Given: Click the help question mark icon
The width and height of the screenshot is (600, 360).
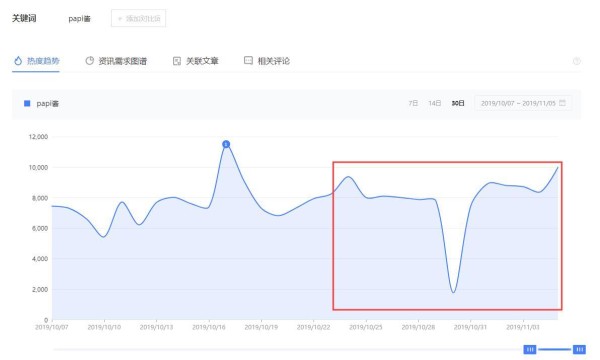Looking at the screenshot, I should (x=577, y=61).
